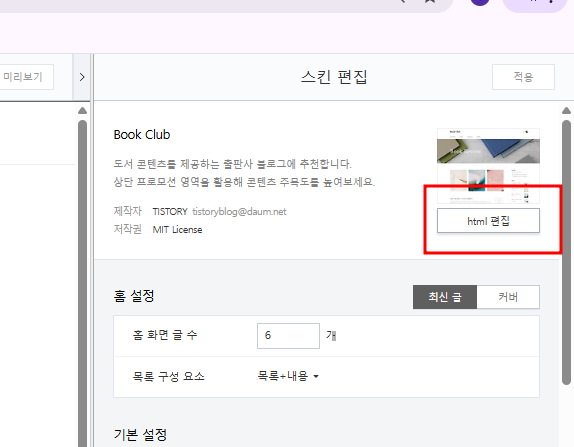This screenshot has width=574, height=447.
Task: Click the Book Club skin title
Action: click(x=142, y=135)
